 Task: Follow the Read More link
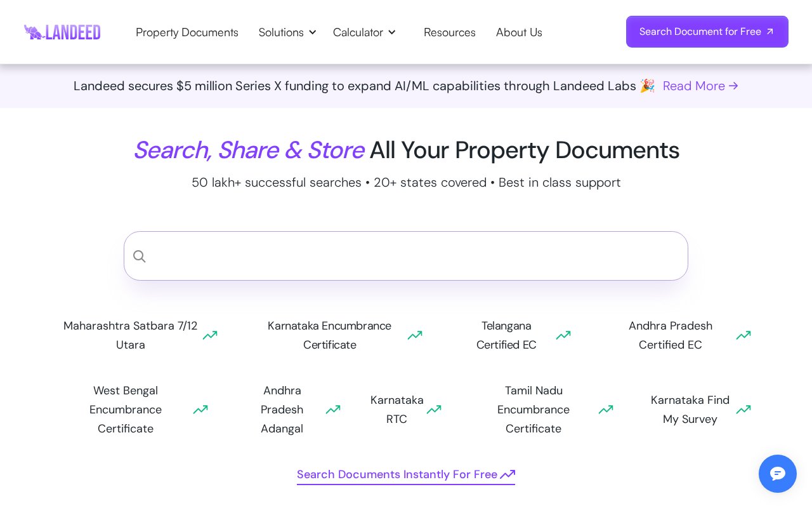click(x=700, y=86)
